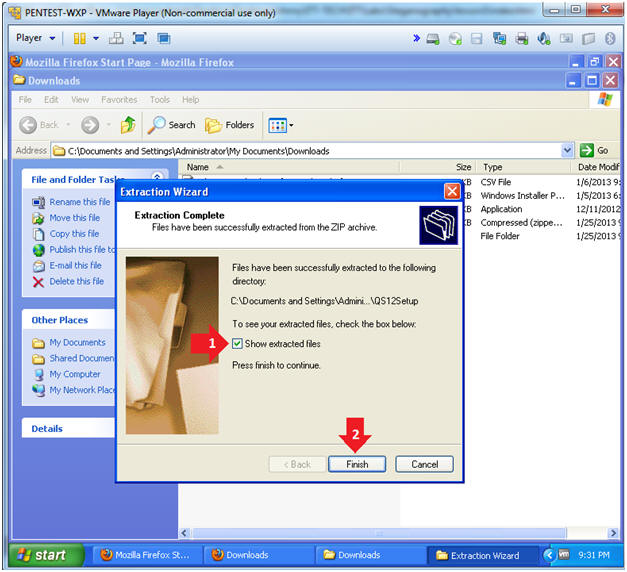Click the scroll right arrow of file list
The height and width of the screenshot is (572, 627).
click(613, 533)
